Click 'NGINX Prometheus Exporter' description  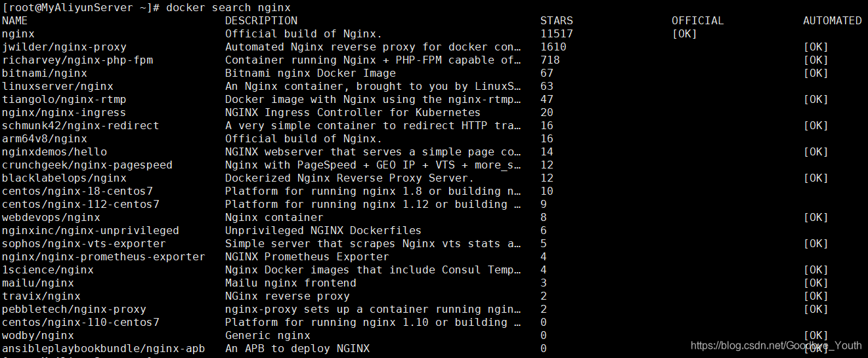[307, 256]
